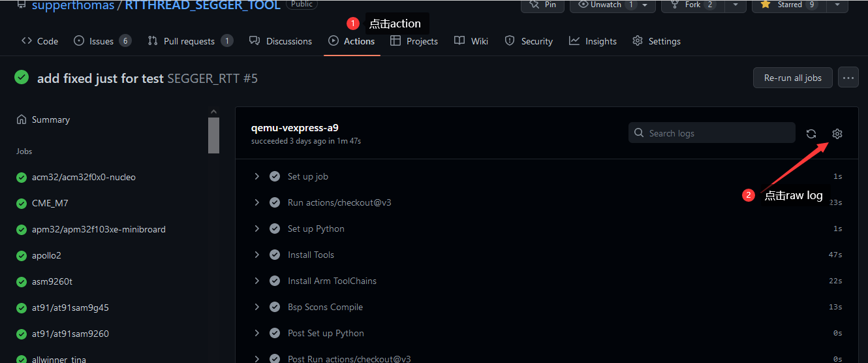Screen dimensions: 868x363
Task: Go to the Discussions tab
Action: click(281, 41)
